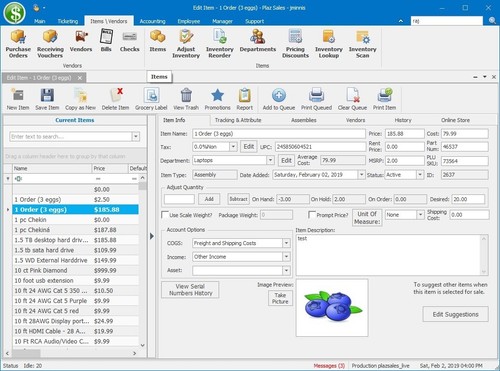Click View Trash

186,99
